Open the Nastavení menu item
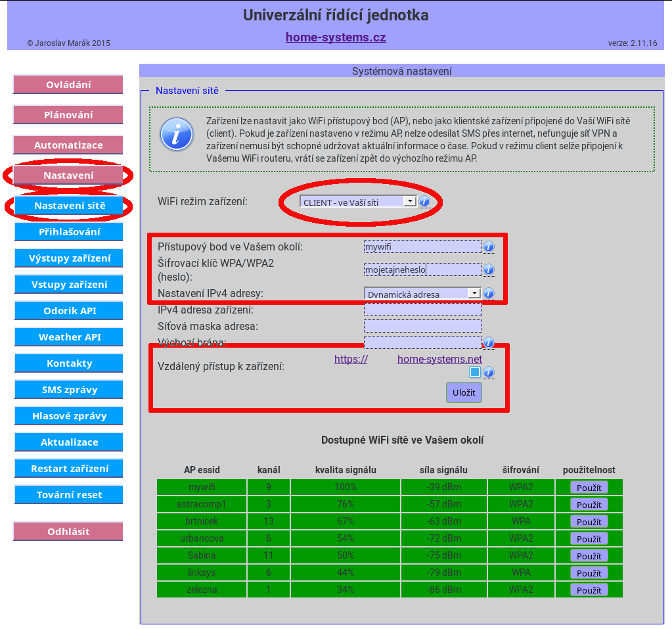The height and width of the screenshot is (629, 672). click(x=68, y=175)
